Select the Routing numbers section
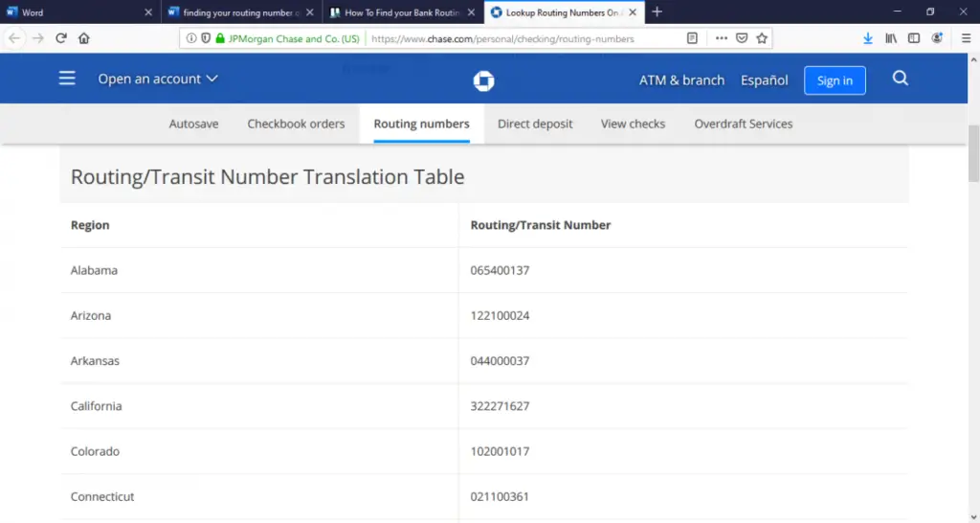The height and width of the screenshot is (523, 980). coord(421,124)
